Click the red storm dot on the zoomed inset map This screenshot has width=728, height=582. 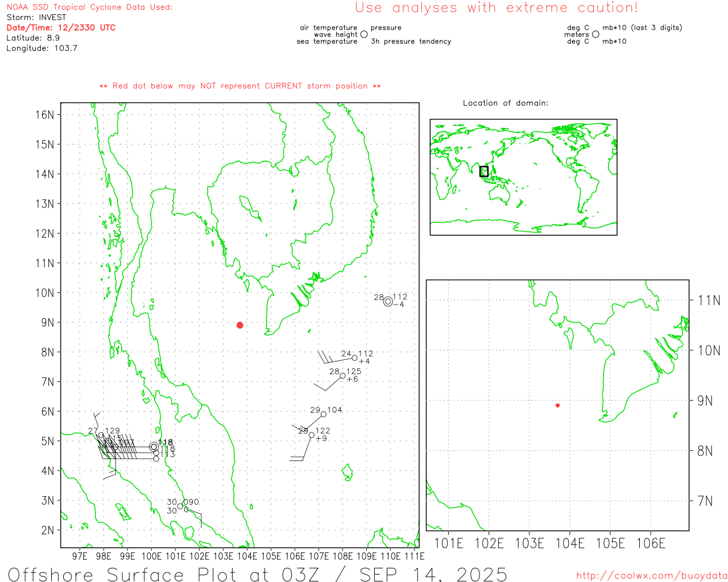click(x=557, y=405)
